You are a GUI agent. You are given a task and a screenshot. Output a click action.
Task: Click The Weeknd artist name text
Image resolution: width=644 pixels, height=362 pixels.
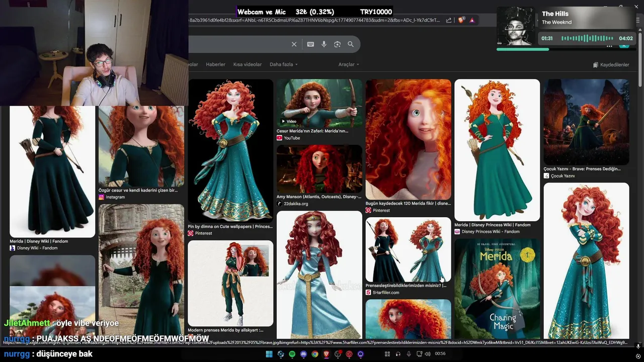(556, 22)
